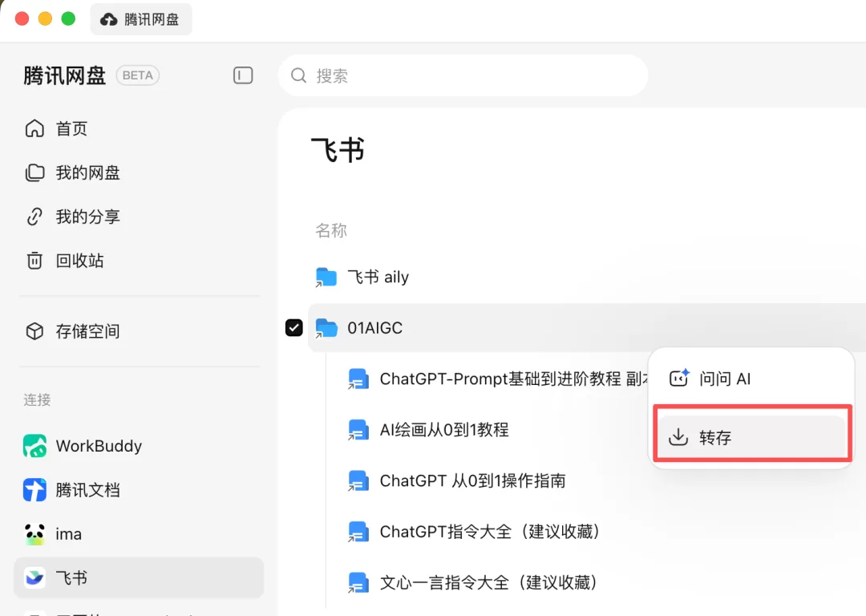
Task: Click doc icon beside ChatGPT 从0到1操作指南
Action: click(x=358, y=480)
